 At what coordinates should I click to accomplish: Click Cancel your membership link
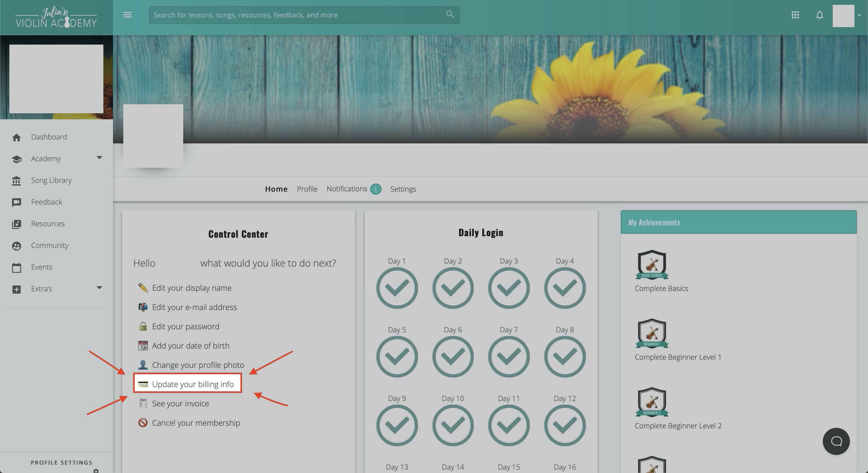coord(196,423)
